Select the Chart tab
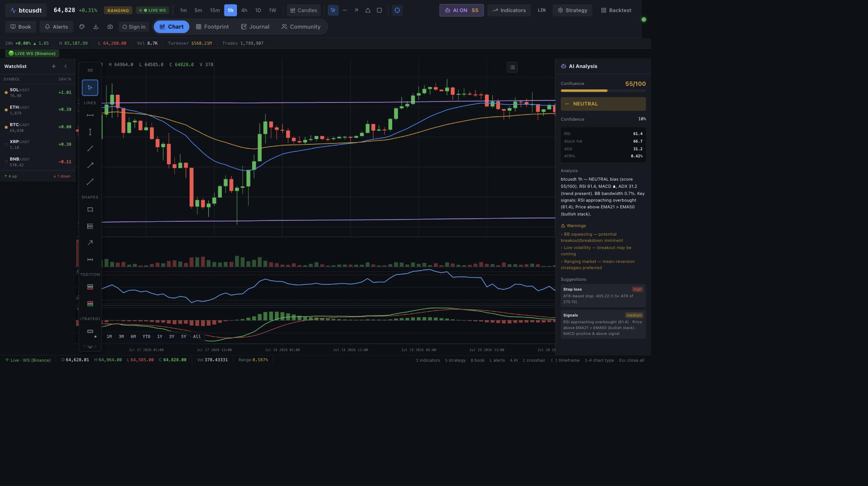This screenshot has height=486, width=868. point(172,27)
